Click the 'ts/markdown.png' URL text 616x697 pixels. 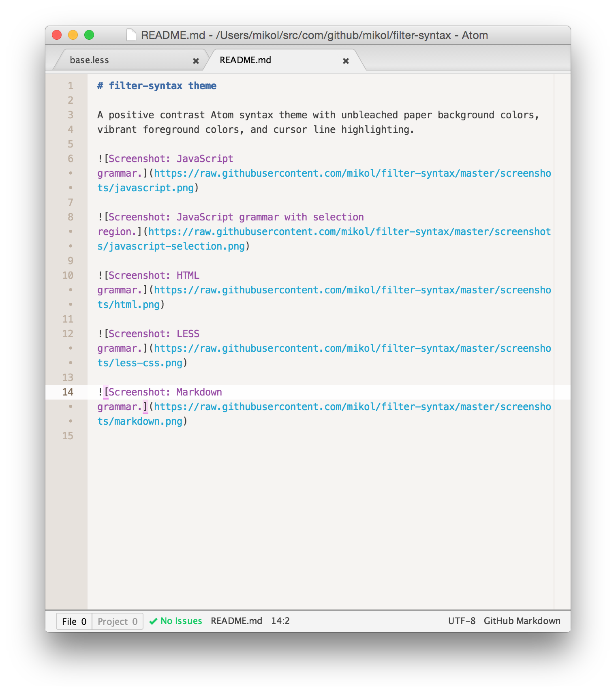point(140,421)
